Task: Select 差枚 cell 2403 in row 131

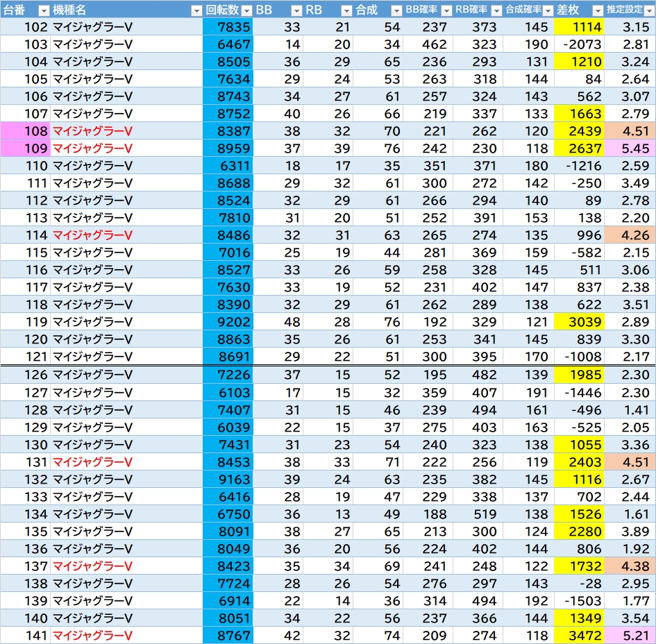Action: (x=579, y=461)
